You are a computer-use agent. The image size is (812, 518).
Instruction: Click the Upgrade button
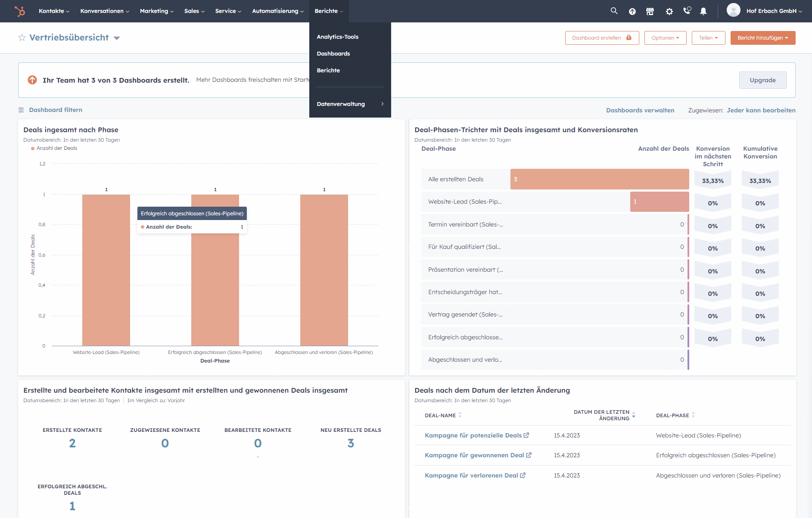pos(762,80)
